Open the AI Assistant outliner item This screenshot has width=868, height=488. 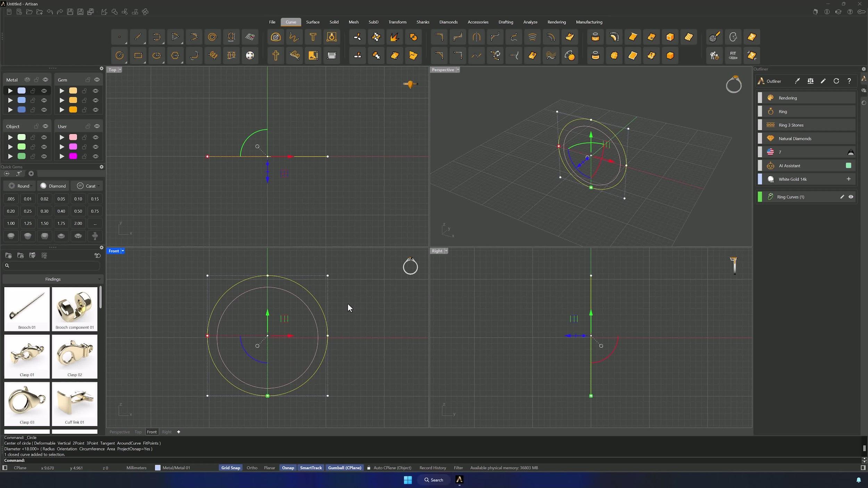(x=806, y=166)
